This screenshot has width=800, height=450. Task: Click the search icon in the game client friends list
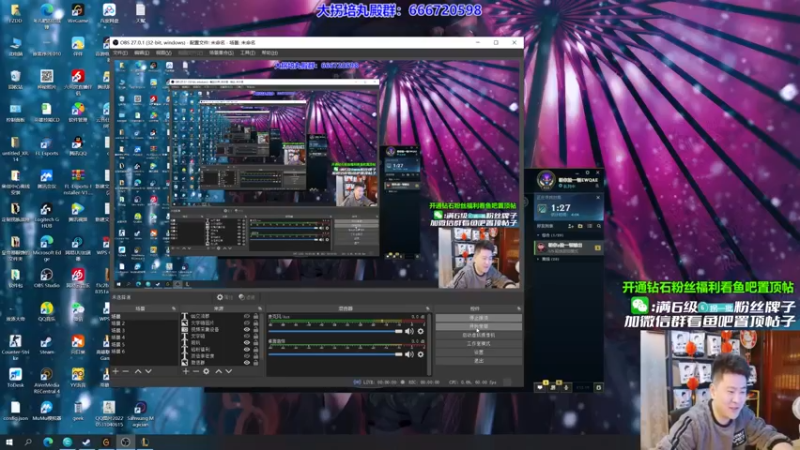[x=598, y=226]
